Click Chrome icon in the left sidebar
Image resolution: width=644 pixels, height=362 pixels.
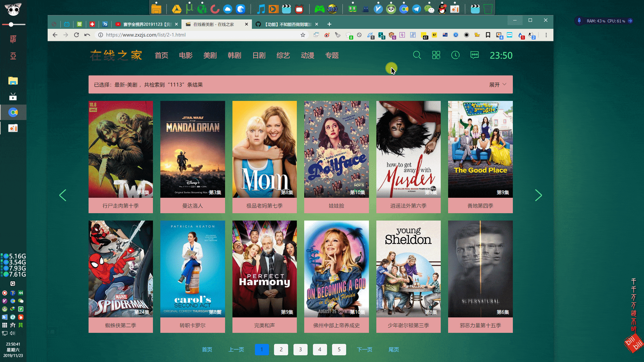tap(13, 112)
